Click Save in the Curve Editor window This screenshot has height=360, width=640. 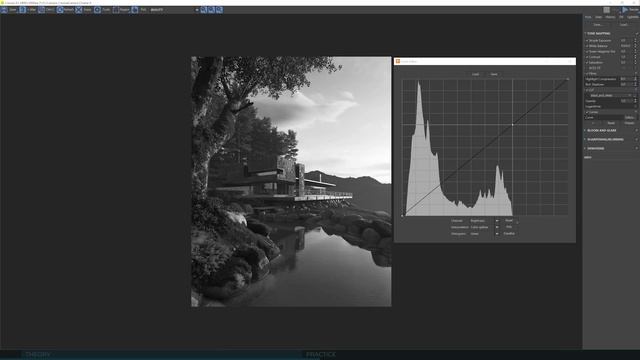pyautogui.click(x=494, y=74)
